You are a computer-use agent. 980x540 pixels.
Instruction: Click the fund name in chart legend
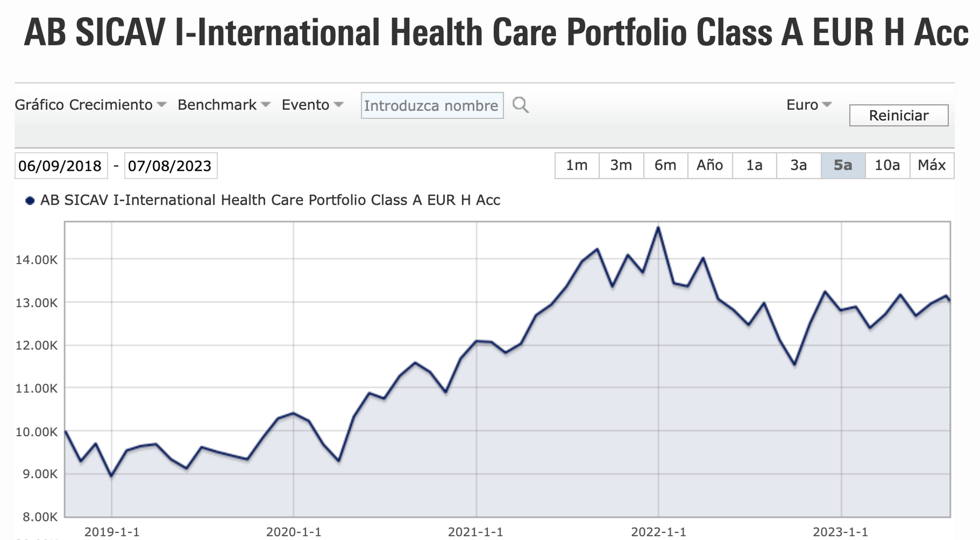click(270, 200)
